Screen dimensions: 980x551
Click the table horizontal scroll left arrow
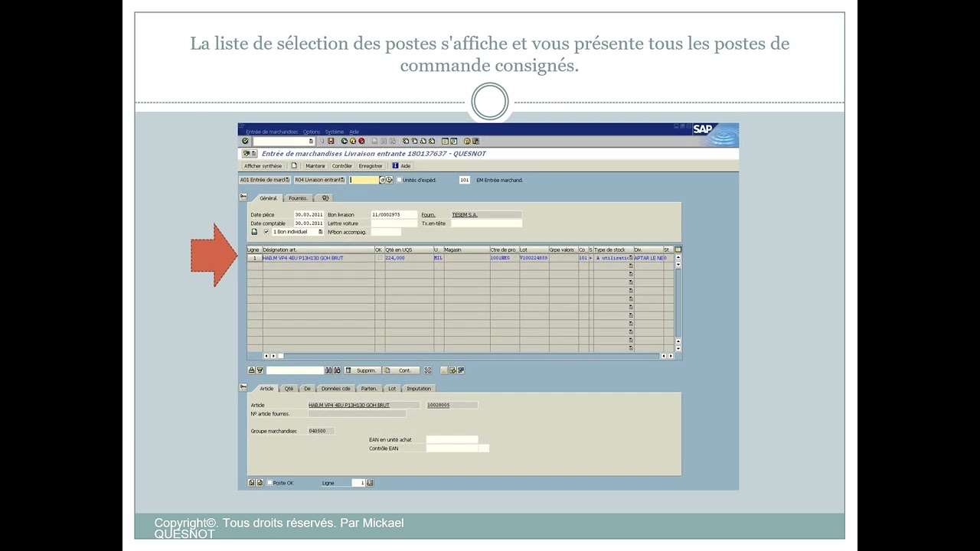coord(266,356)
